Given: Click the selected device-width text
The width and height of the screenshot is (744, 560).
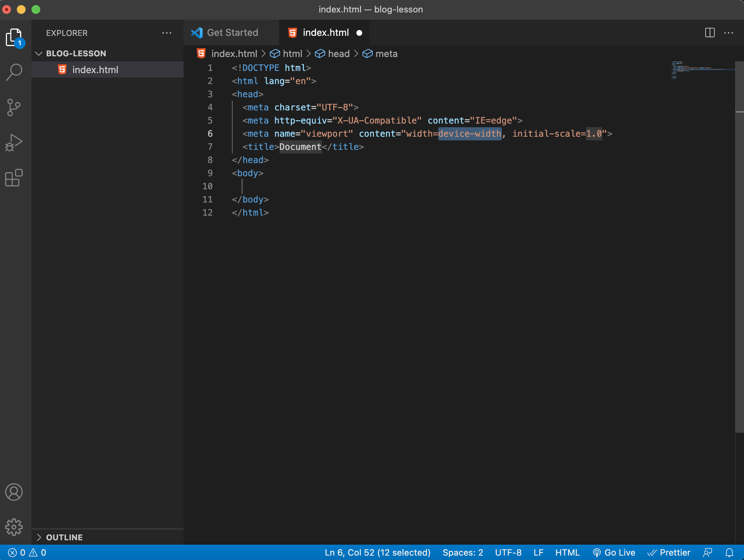Looking at the screenshot, I should pos(470,134).
